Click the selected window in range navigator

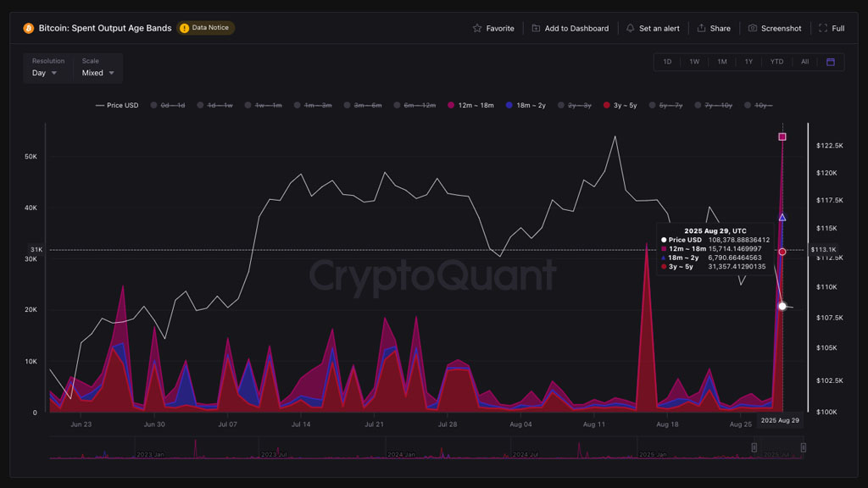click(x=778, y=447)
